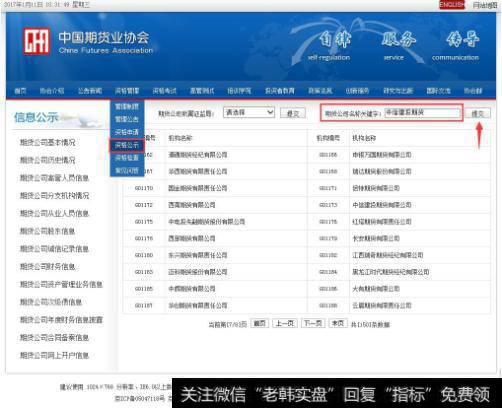Open the 研究与出版 navigation item
The height and width of the screenshot is (408, 502).
tap(398, 91)
